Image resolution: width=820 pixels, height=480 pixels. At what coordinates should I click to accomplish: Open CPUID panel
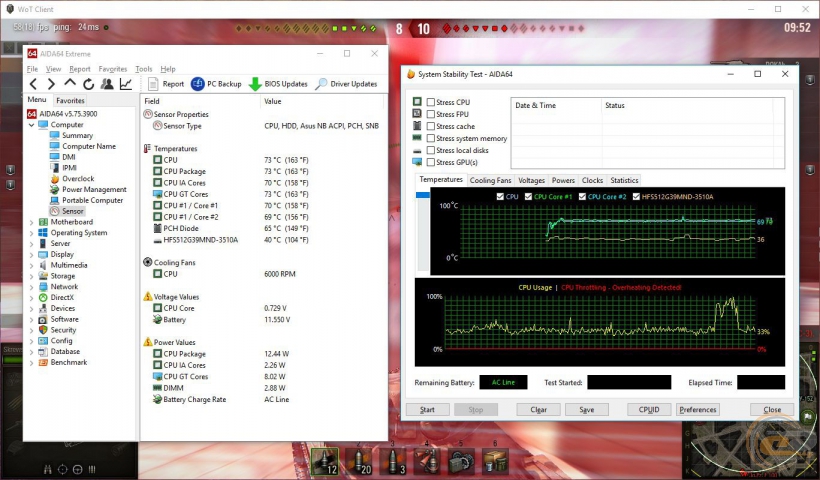click(x=649, y=409)
